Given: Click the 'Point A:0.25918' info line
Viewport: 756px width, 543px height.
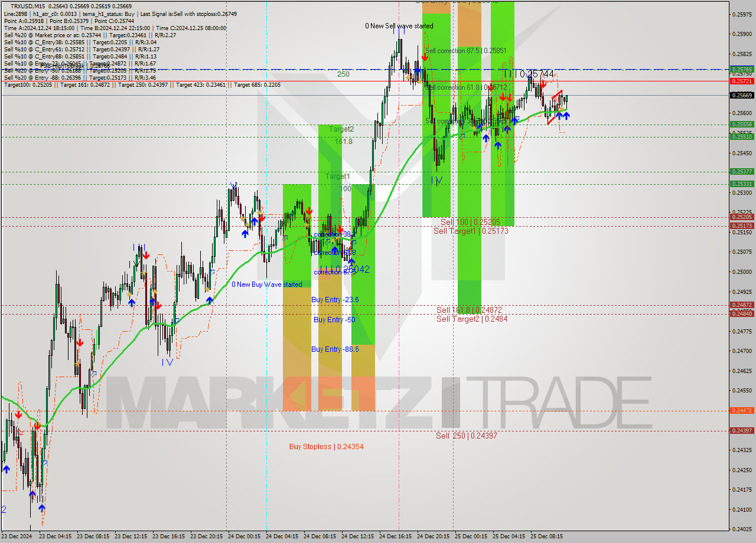Looking at the screenshot, I should pyautogui.click(x=69, y=21).
